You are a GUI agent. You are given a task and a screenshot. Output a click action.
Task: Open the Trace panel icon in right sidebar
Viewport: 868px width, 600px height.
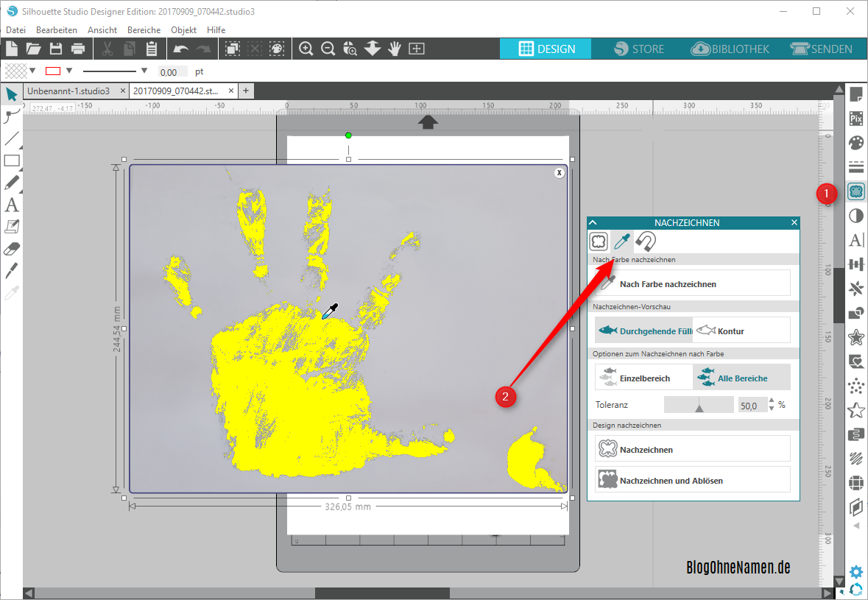point(855,192)
